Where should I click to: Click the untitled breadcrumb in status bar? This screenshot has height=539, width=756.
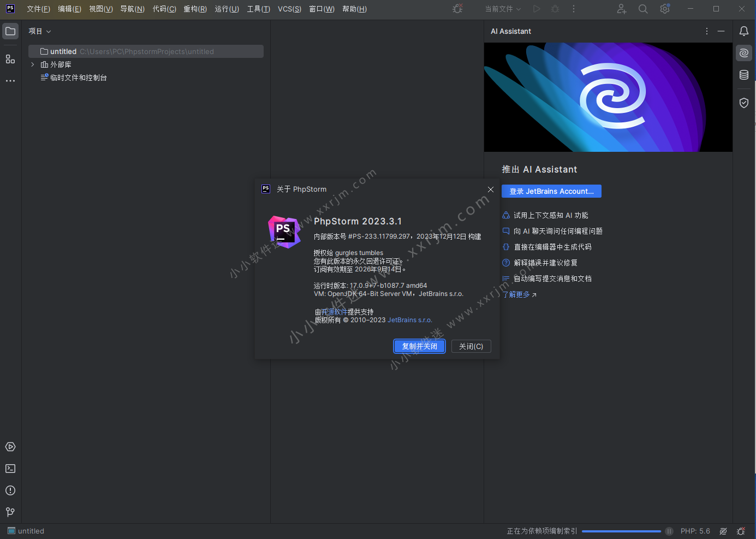point(26,531)
